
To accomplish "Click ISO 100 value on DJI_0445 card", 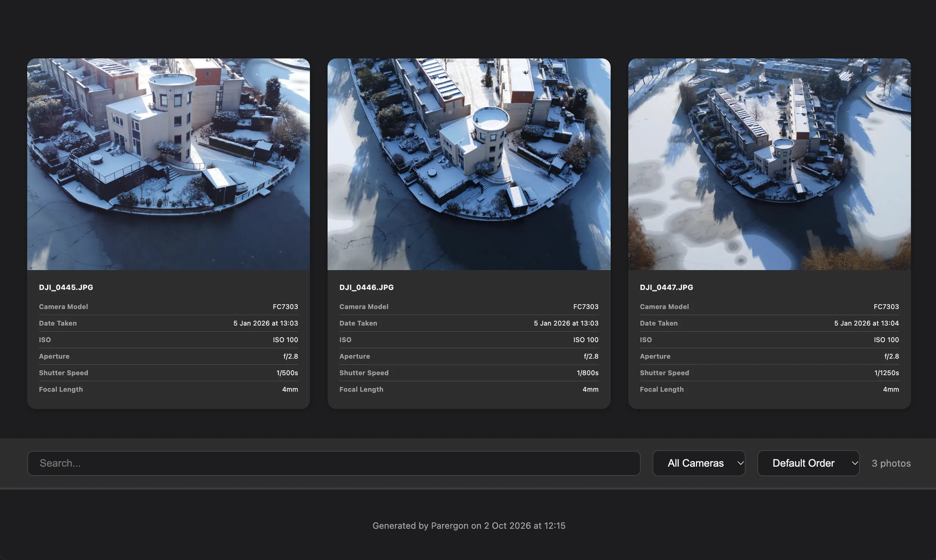I will pos(285,340).
